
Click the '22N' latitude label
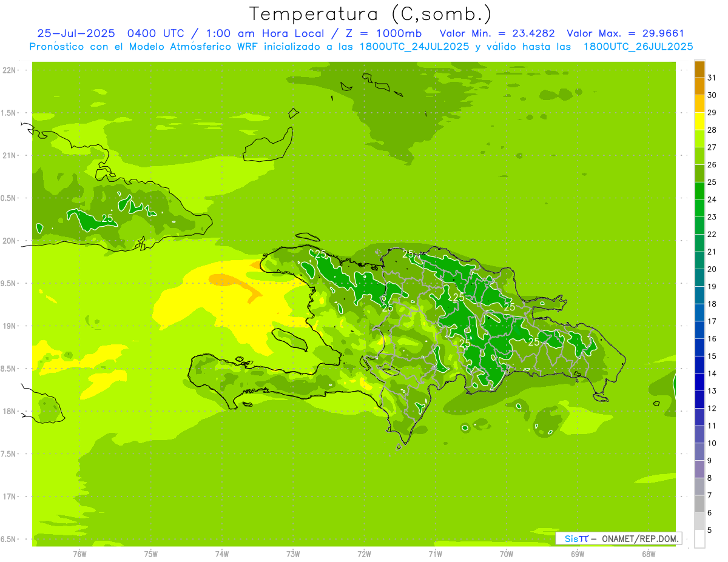(10, 70)
